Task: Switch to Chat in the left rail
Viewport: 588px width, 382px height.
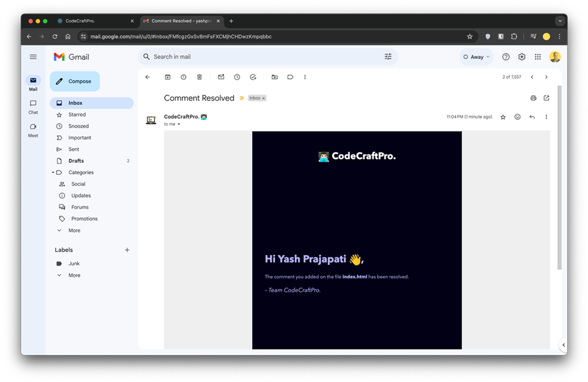Action: [33, 107]
